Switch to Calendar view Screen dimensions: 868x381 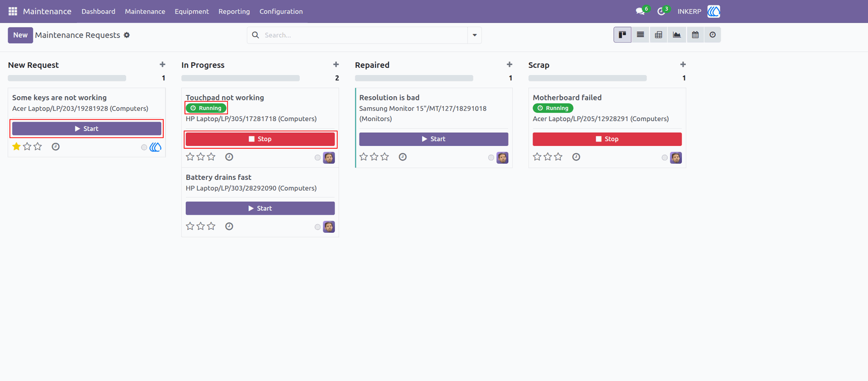coord(695,35)
